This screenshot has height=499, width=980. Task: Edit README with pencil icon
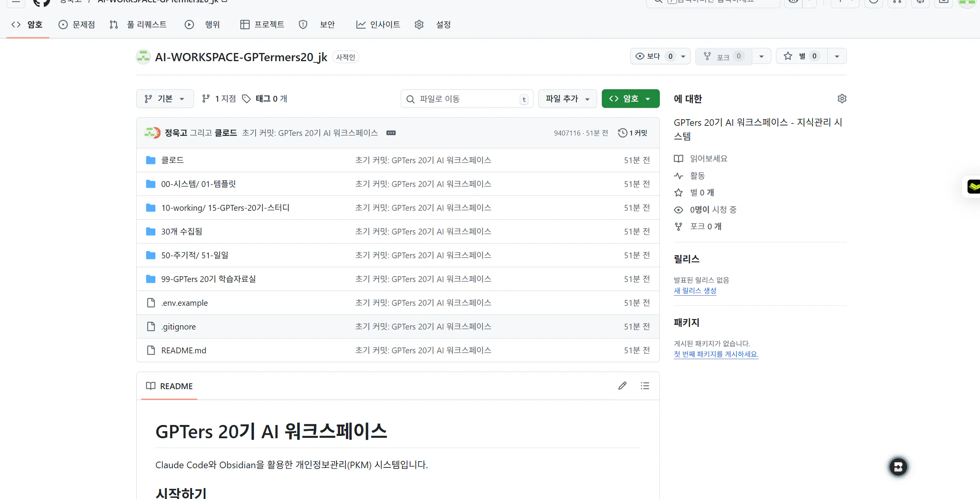(x=622, y=386)
